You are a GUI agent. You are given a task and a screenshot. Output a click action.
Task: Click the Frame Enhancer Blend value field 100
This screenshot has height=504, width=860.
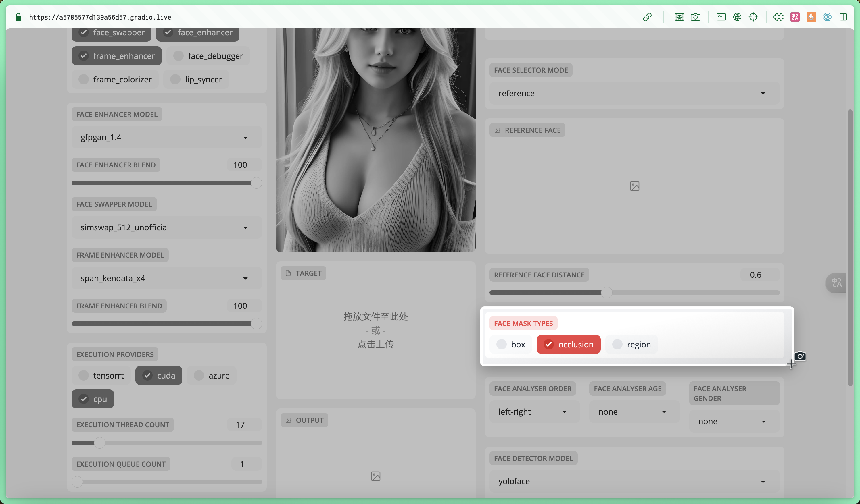coord(244,306)
